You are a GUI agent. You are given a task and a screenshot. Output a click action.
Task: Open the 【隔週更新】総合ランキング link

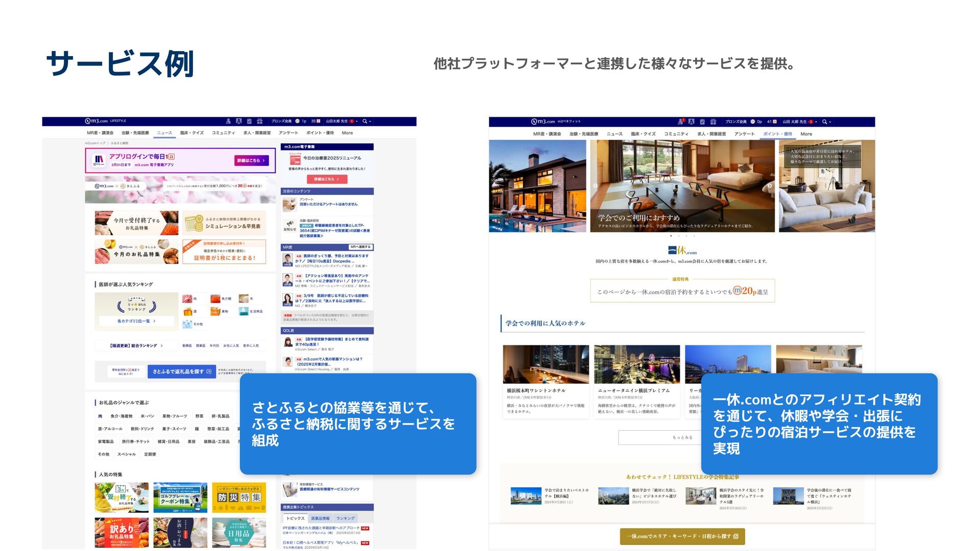136,346
